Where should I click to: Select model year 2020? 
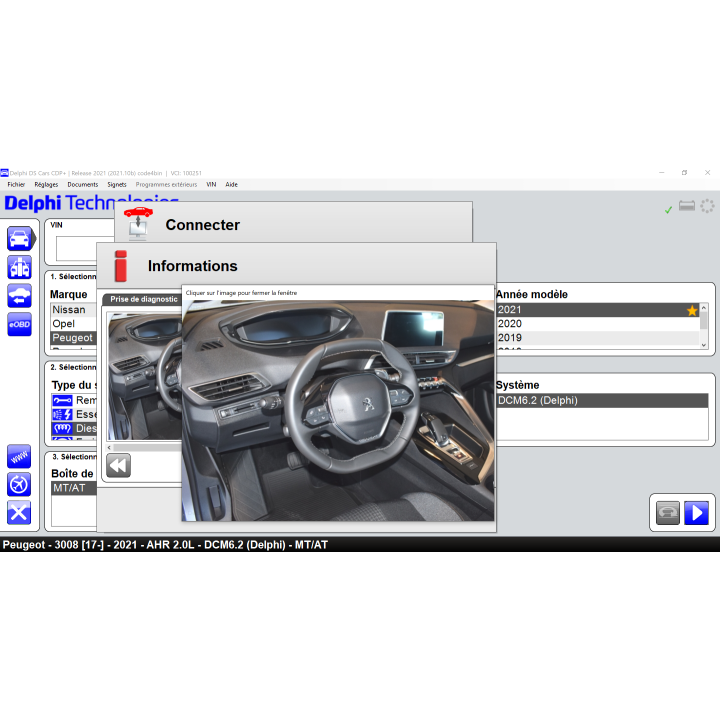tap(510, 324)
